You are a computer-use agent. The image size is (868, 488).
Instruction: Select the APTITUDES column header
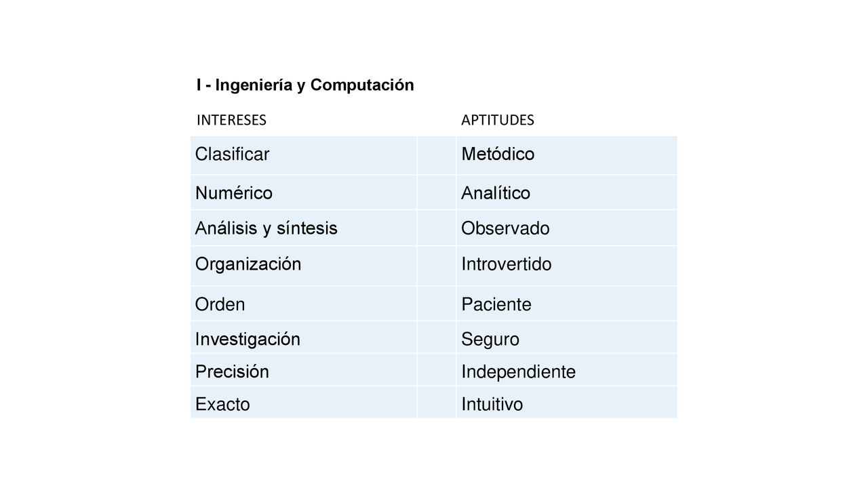pyautogui.click(x=498, y=121)
